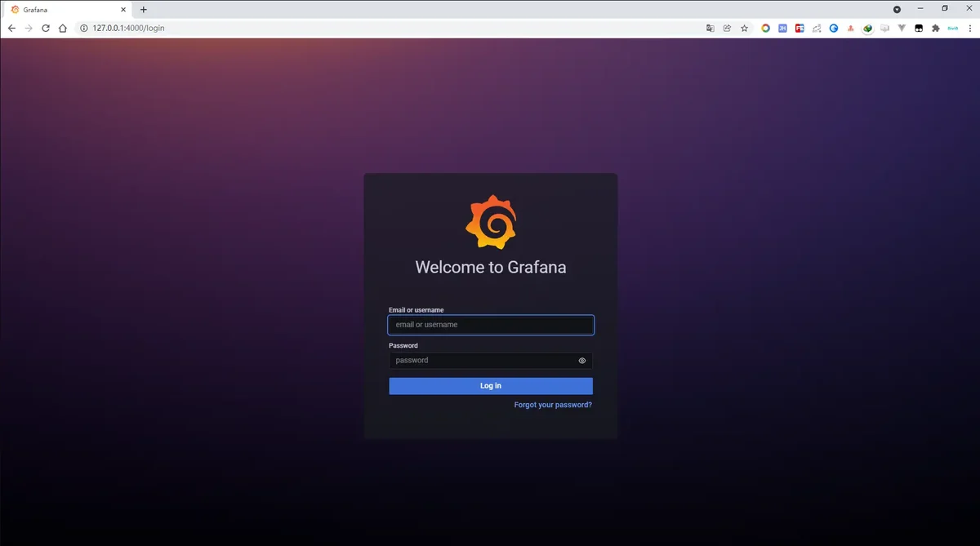Open the red FE extension icon
This screenshot has width=980, height=546.
pos(800,28)
